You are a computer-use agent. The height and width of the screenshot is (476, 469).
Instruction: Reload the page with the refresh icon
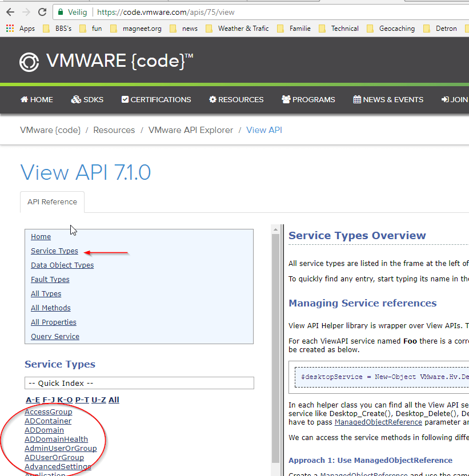tap(42, 12)
